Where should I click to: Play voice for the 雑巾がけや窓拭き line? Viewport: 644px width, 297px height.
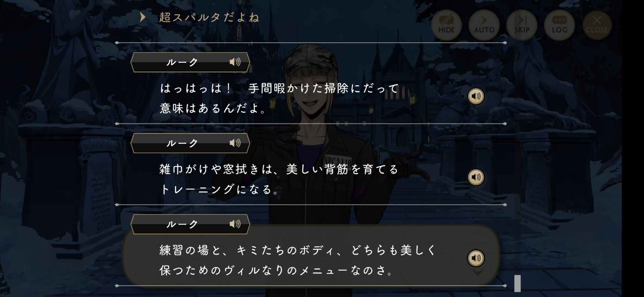coord(476,177)
